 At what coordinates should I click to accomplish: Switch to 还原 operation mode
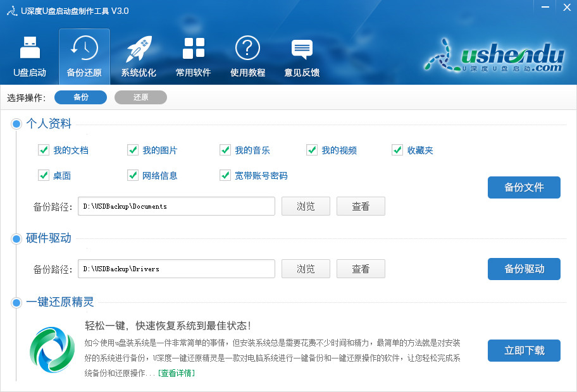140,97
